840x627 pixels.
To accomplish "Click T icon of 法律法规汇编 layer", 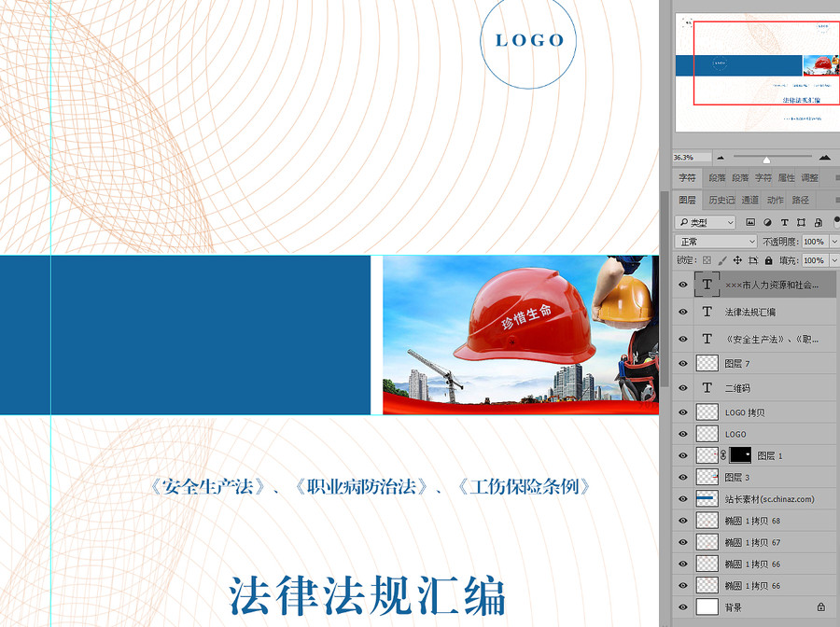I will coord(707,312).
